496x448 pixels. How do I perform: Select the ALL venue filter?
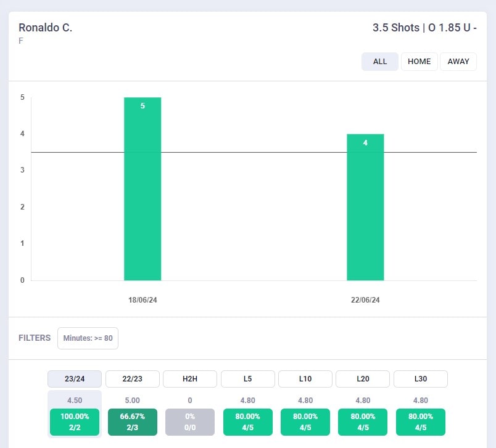379,62
